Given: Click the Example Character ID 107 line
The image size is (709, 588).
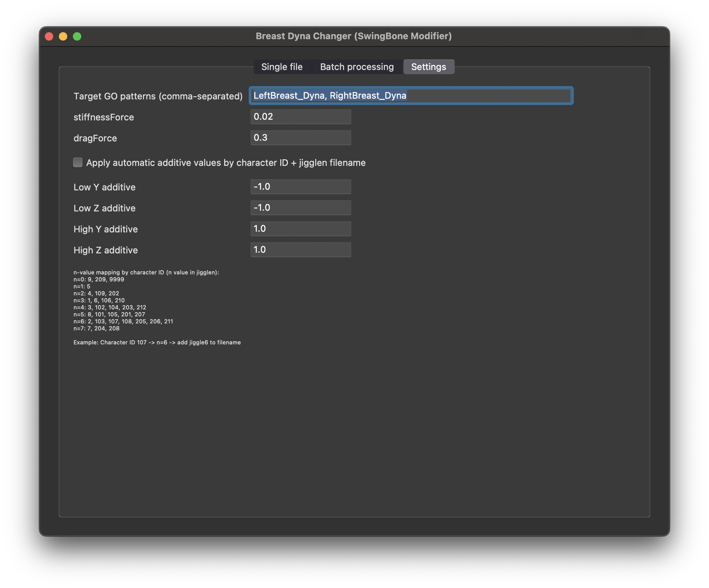Looking at the screenshot, I should (x=157, y=342).
